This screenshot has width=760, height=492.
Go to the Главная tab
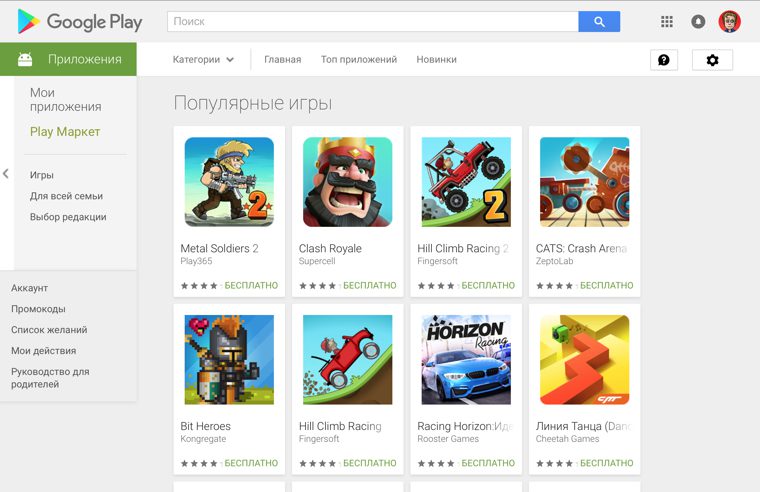[x=283, y=60]
